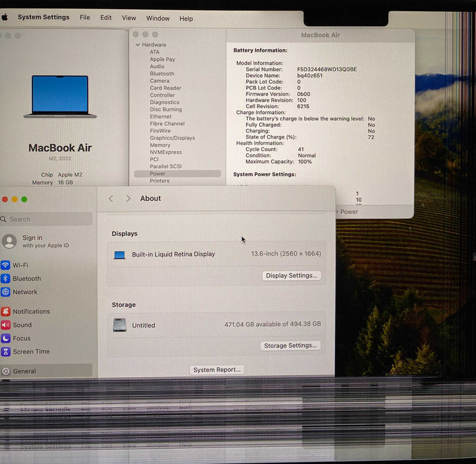Open the View menu

129,18
